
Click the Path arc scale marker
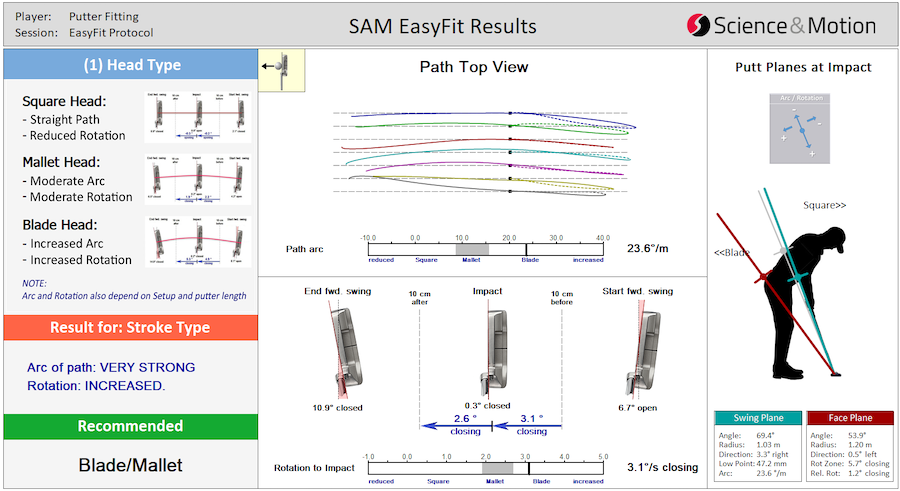(526, 249)
